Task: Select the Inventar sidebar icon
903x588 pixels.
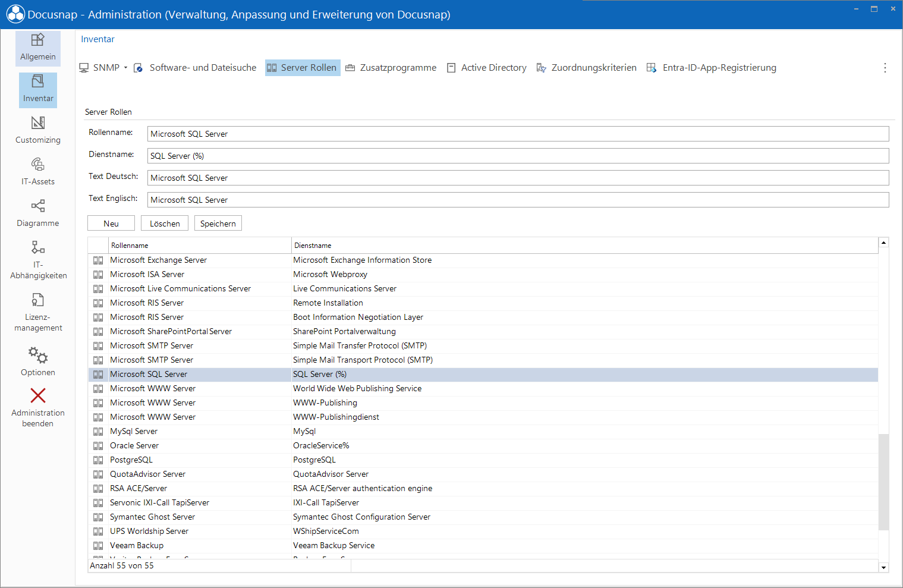Action: [x=38, y=81]
